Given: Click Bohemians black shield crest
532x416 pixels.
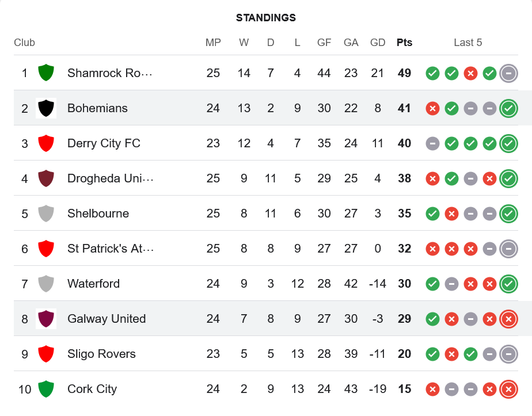Looking at the screenshot, I should (46, 108).
